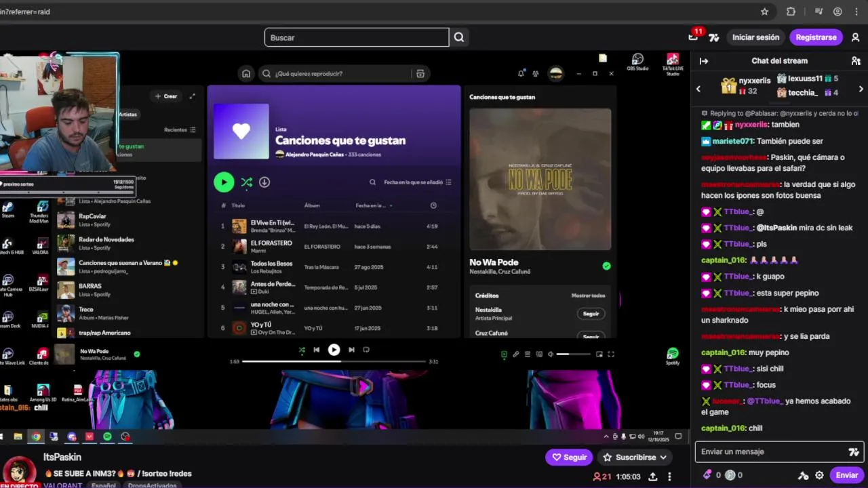Toggle liked checkmark beside No Wa Pode title

tap(606, 266)
